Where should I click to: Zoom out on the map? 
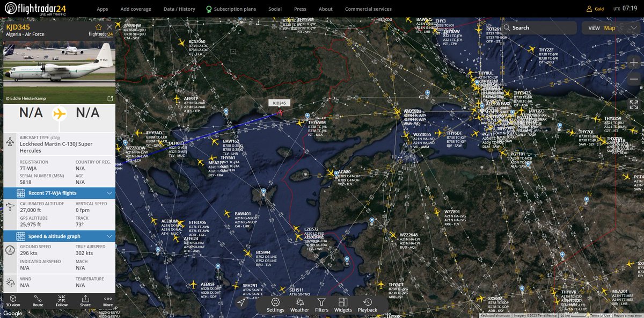634,79
